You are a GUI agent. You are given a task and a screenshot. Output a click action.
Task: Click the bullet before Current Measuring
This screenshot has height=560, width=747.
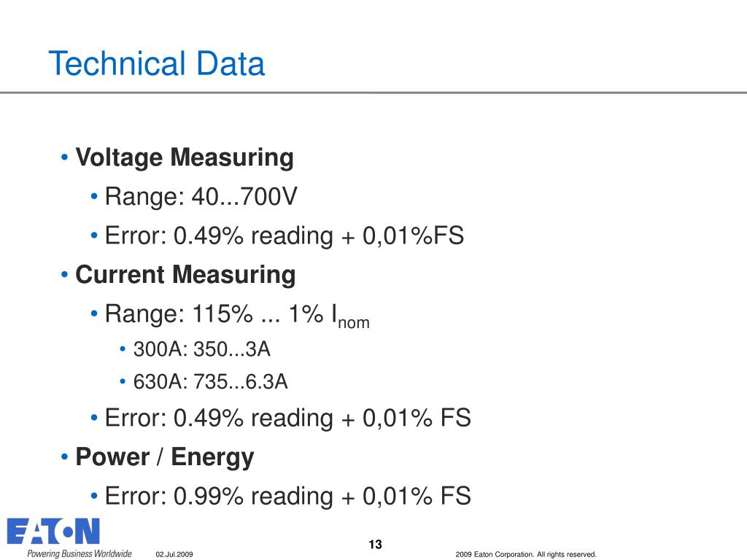coord(64,274)
